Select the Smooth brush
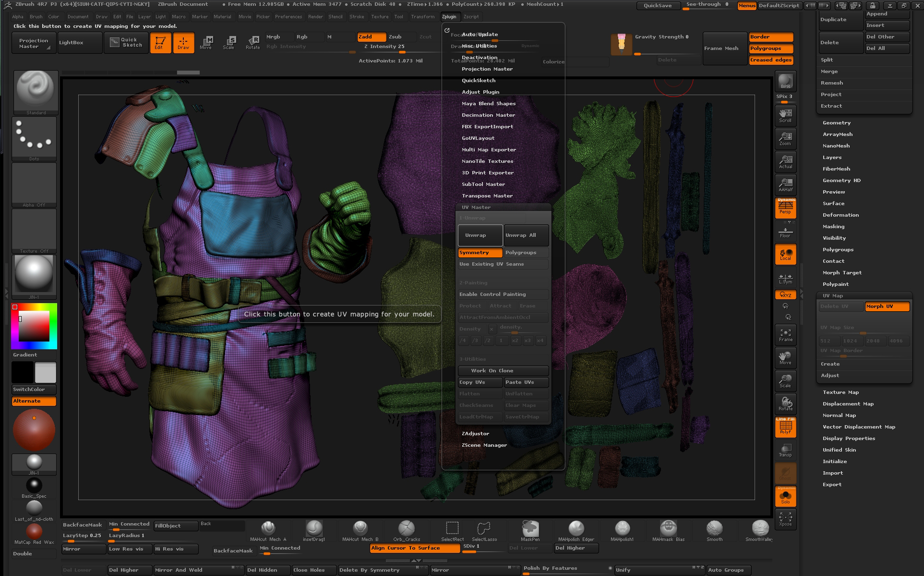The width and height of the screenshot is (924, 576). point(714,531)
